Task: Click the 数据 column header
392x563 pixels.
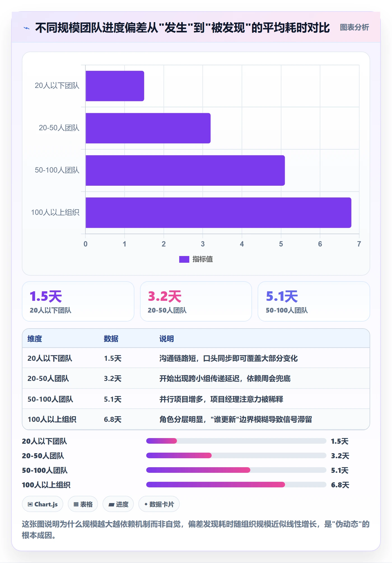Action: (111, 339)
